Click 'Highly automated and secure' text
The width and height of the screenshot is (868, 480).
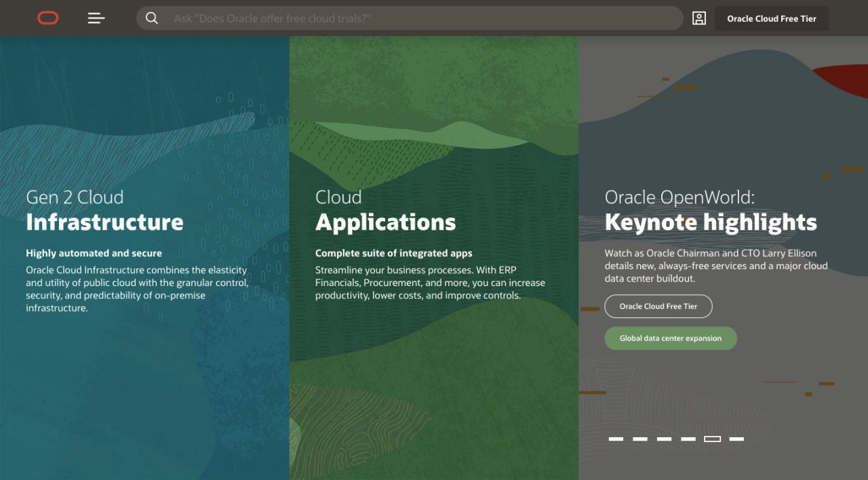coord(94,254)
